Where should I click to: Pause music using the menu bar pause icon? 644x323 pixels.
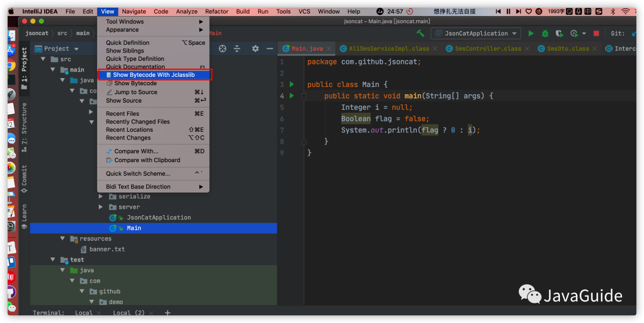coord(509,11)
